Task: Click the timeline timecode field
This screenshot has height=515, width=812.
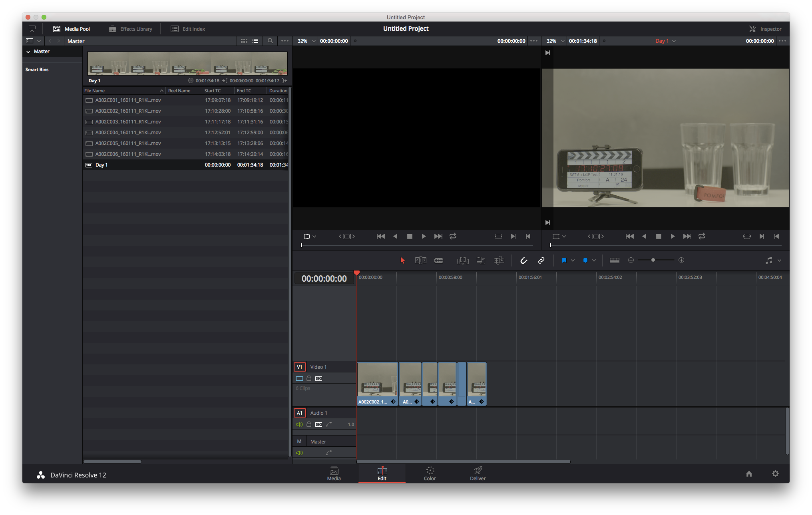Action: [x=324, y=278]
